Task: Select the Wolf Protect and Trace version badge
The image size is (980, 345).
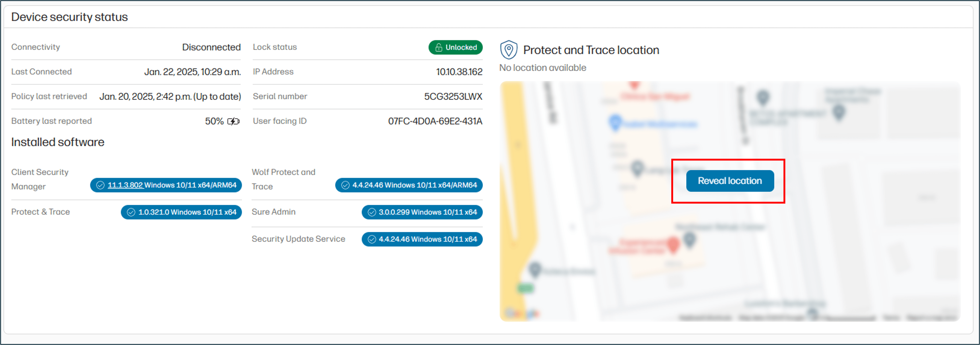Action: (409, 185)
